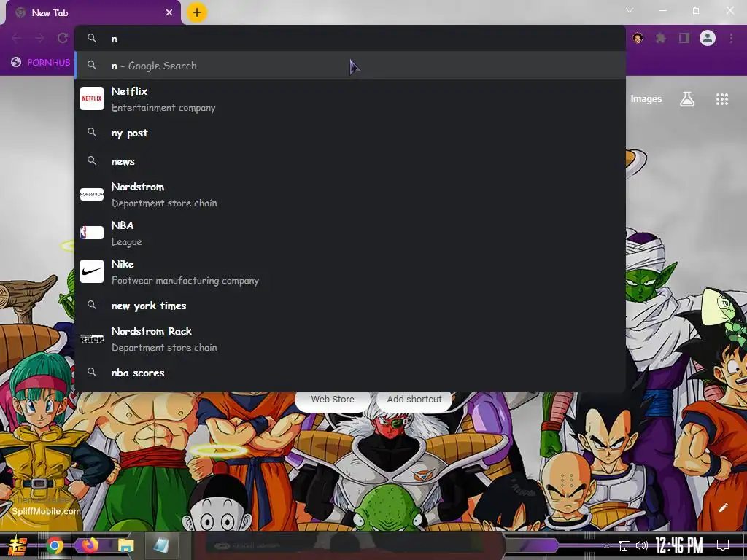Select the Nordstrom Department store suggestion
Viewport: 747px width, 560px height.
coord(350,194)
